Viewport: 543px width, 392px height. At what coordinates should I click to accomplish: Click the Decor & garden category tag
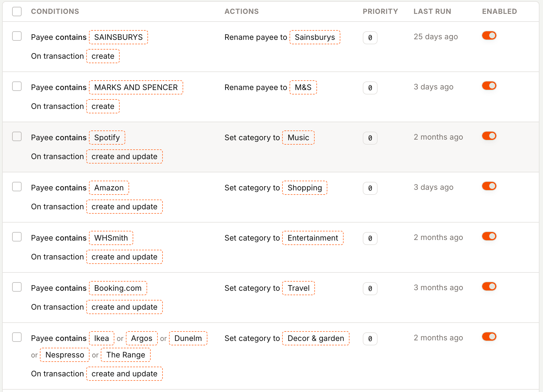pos(316,338)
